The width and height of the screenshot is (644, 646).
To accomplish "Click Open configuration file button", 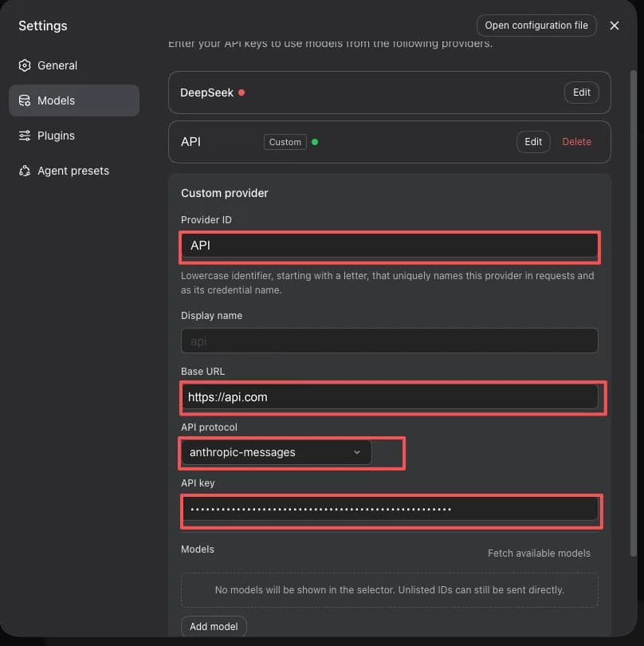I will (x=536, y=26).
